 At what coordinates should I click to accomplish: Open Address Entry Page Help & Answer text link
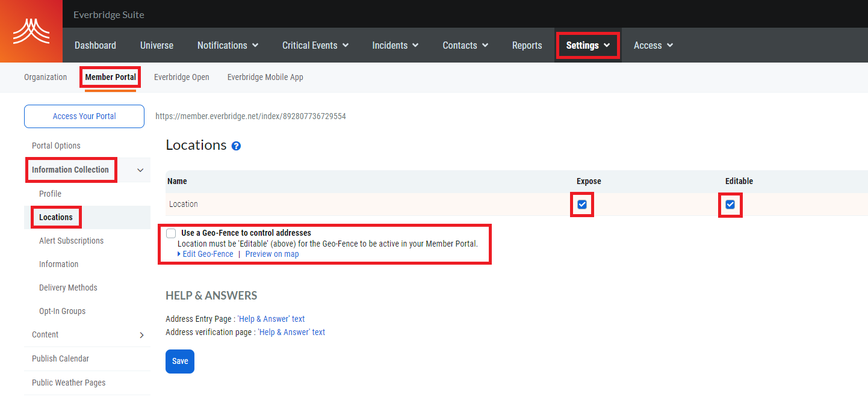pyautogui.click(x=271, y=319)
